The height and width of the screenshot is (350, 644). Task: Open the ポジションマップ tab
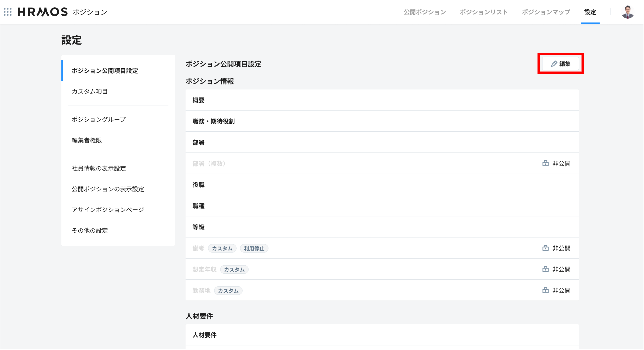click(546, 12)
